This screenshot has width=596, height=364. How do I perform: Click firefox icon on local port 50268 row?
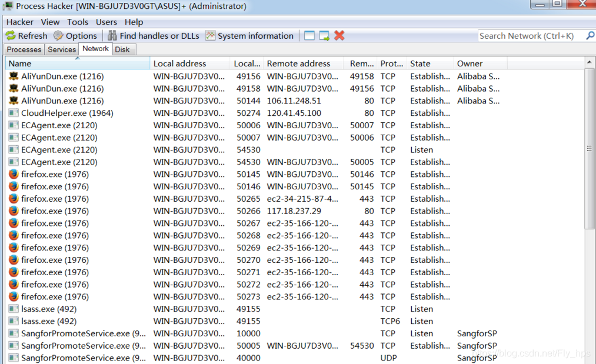click(x=14, y=235)
